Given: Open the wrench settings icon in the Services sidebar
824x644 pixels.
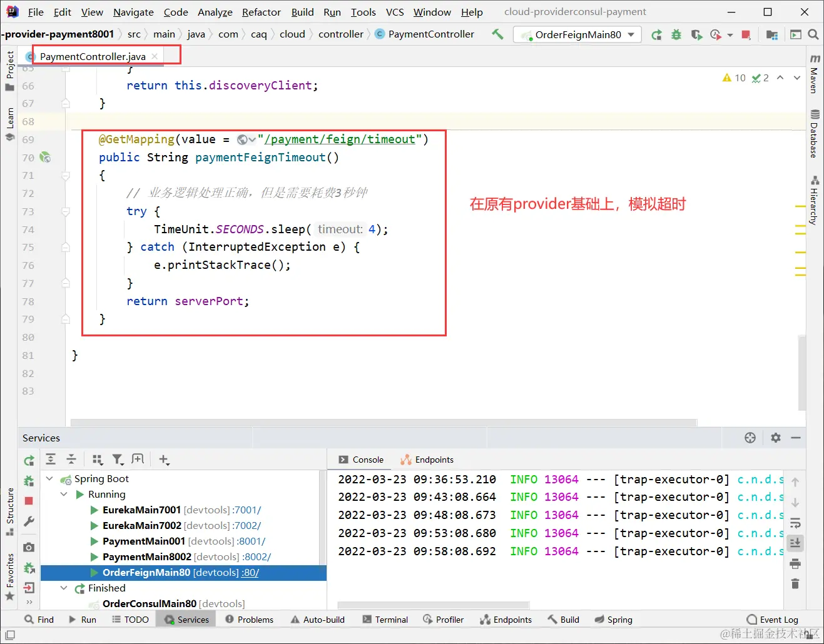Looking at the screenshot, I should [29, 521].
